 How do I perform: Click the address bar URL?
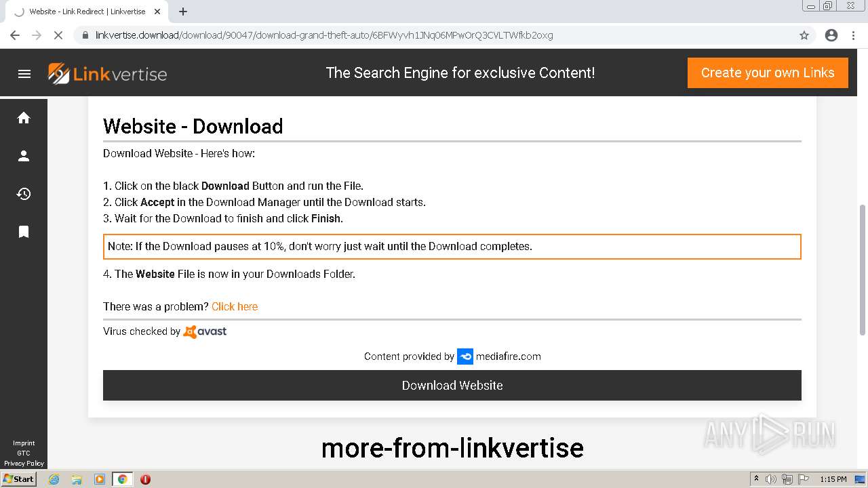point(324,35)
